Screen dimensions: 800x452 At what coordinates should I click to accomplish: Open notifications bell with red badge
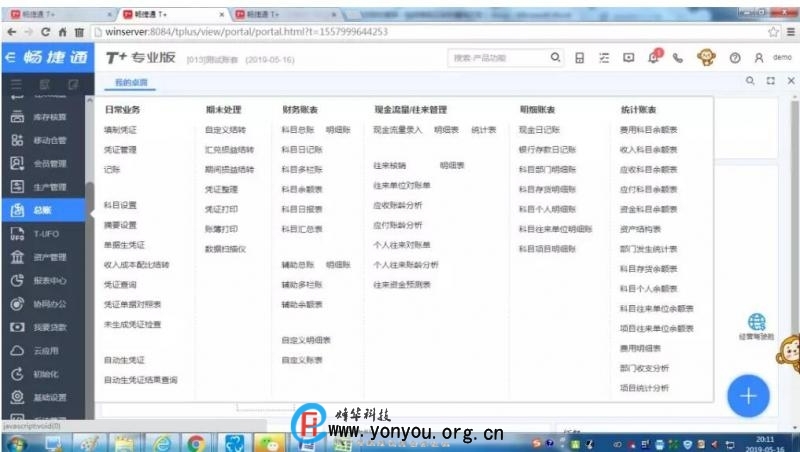(654, 57)
